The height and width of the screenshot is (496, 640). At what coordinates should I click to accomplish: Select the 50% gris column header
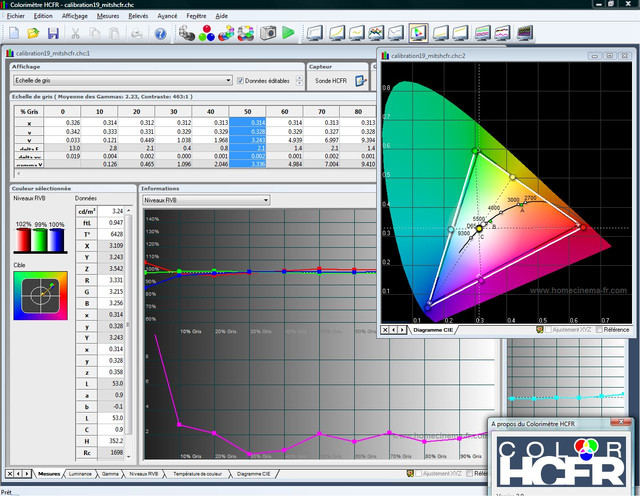246,111
